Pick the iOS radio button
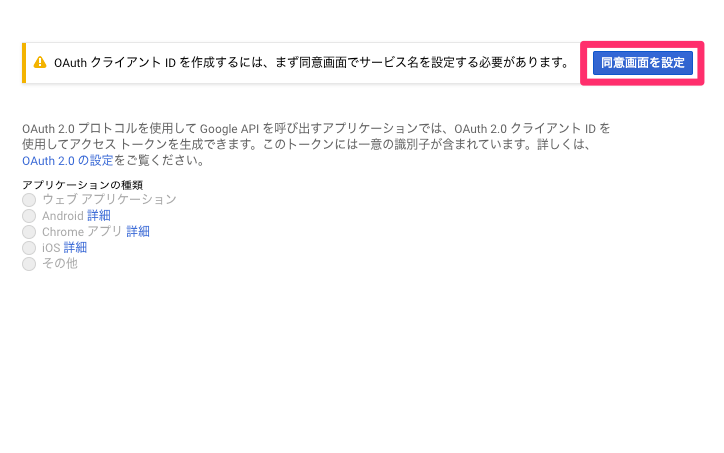This screenshot has height=453, width=724. tap(29, 248)
